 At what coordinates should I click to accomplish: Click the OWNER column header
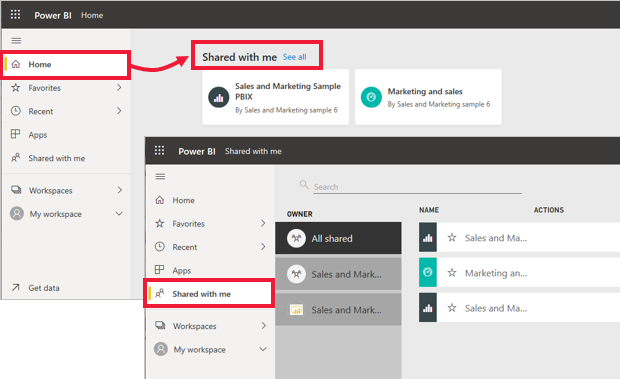click(x=300, y=214)
